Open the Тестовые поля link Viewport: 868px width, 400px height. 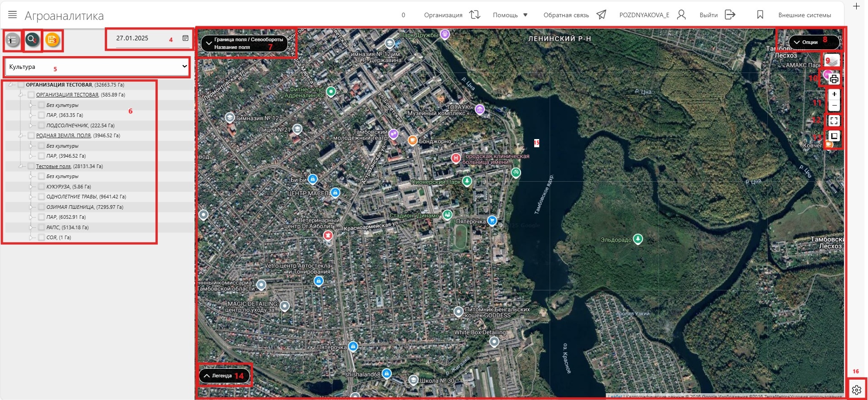point(53,166)
